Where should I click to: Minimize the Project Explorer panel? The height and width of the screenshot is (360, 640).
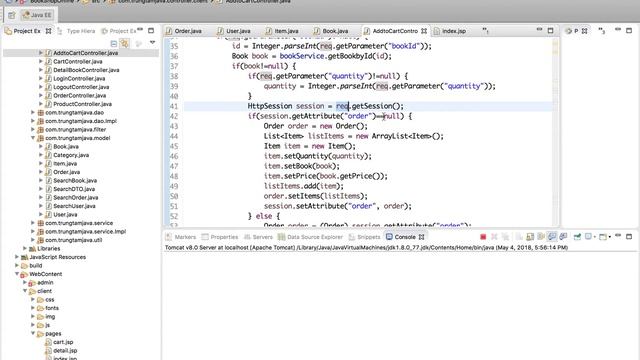(140, 30)
